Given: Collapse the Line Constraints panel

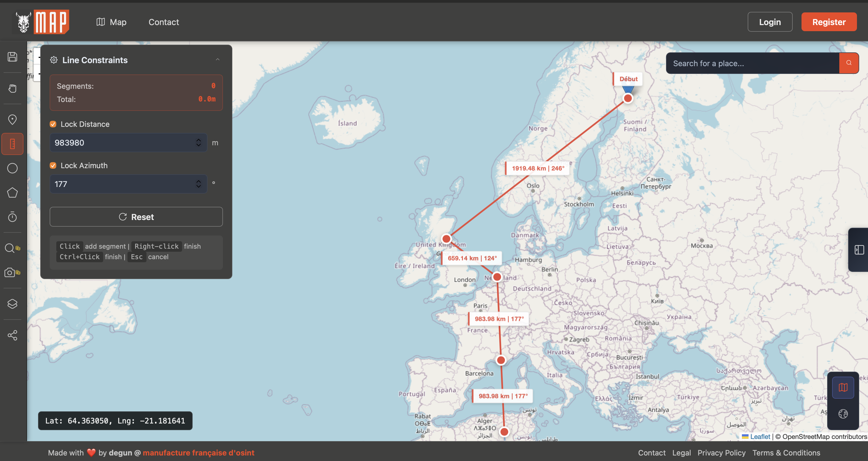Looking at the screenshot, I should pyautogui.click(x=218, y=60).
